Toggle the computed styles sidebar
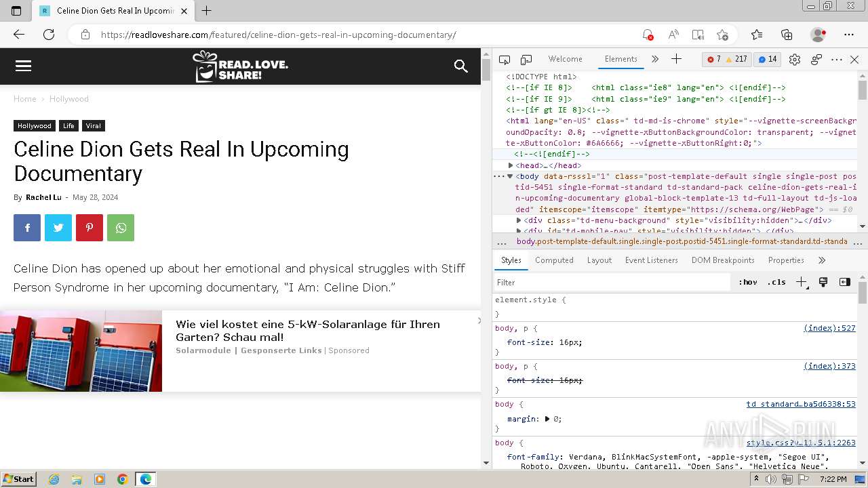 [x=845, y=282]
